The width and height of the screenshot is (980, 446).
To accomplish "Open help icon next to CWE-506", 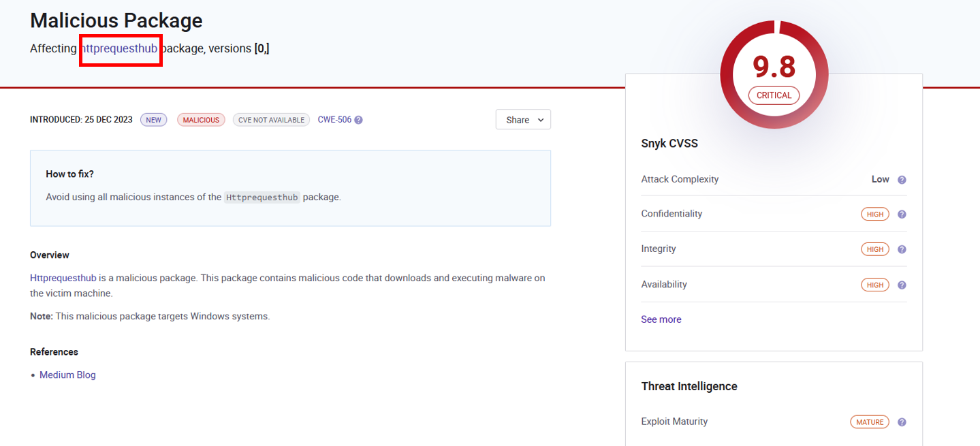I will click(359, 120).
